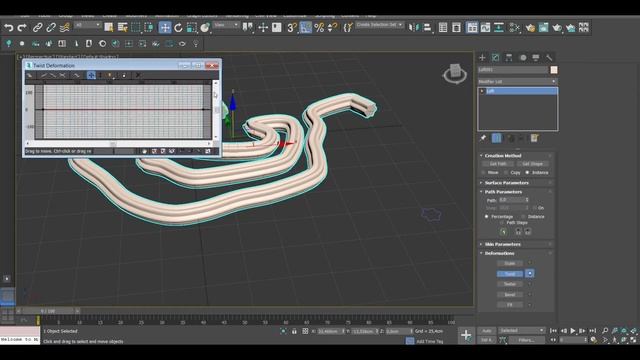
Task: Toggle the 3D Snaps icon
Action: [292, 27]
